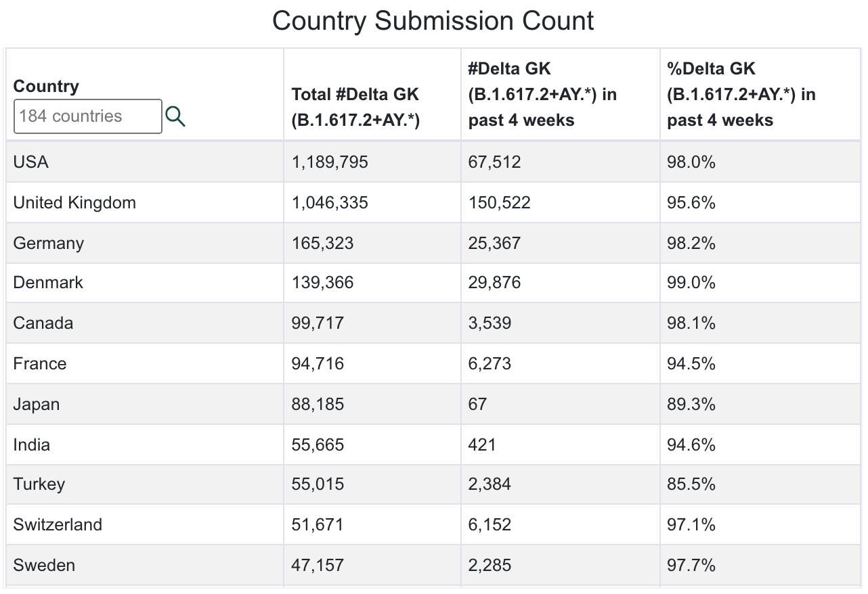Click the Country Submission Count title
Image resolution: width=868 pixels, height=594 pixels.
(433, 20)
